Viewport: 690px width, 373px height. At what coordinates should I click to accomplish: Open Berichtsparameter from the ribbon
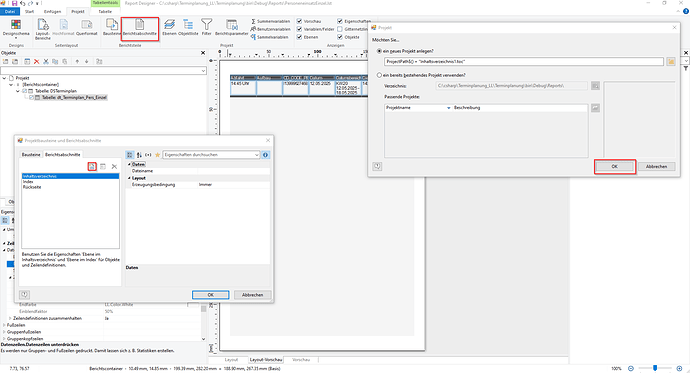[231, 28]
